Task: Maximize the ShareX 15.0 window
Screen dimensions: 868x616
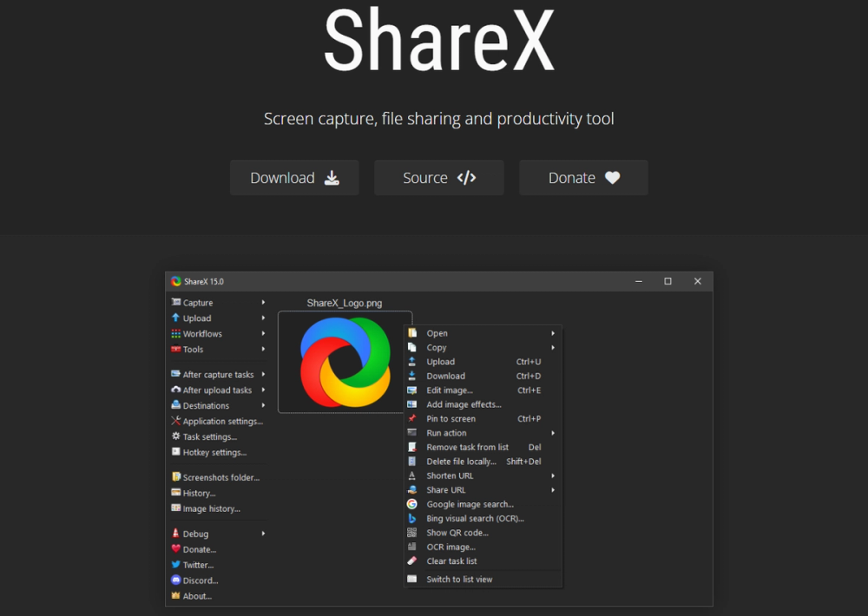Action: pos(668,281)
